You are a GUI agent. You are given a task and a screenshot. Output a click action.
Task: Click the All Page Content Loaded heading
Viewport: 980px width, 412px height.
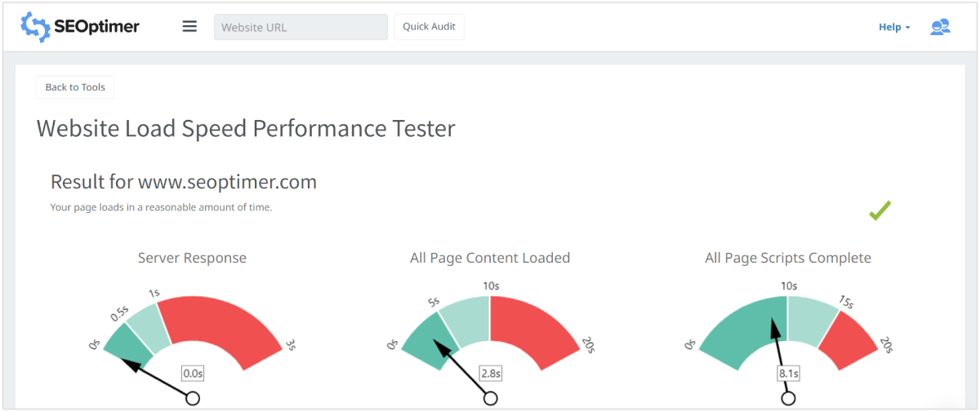coord(490,258)
